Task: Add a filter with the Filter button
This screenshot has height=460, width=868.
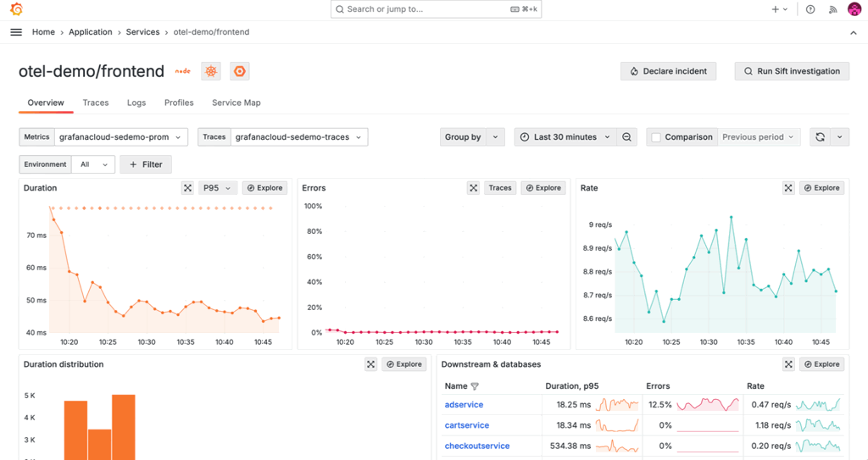Action: point(146,164)
